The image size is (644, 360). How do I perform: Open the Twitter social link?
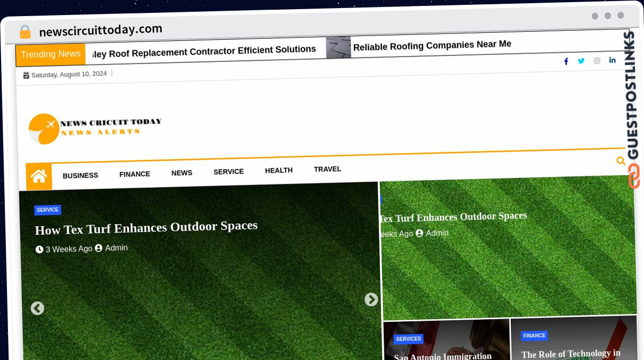pyautogui.click(x=581, y=61)
